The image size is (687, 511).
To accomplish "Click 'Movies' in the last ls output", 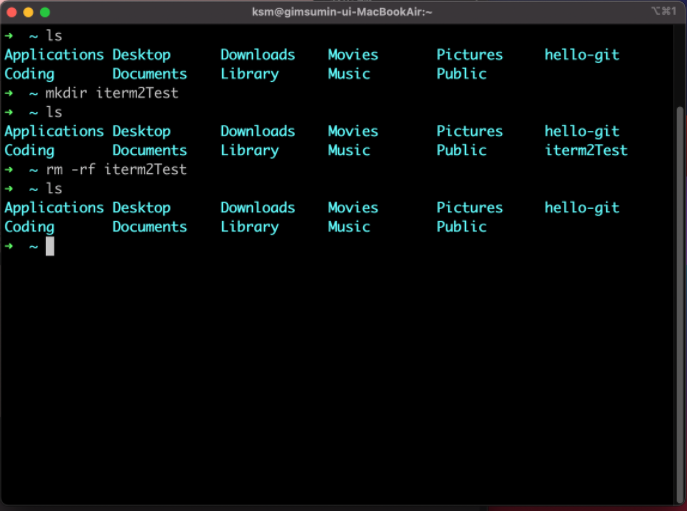I will [x=353, y=208].
